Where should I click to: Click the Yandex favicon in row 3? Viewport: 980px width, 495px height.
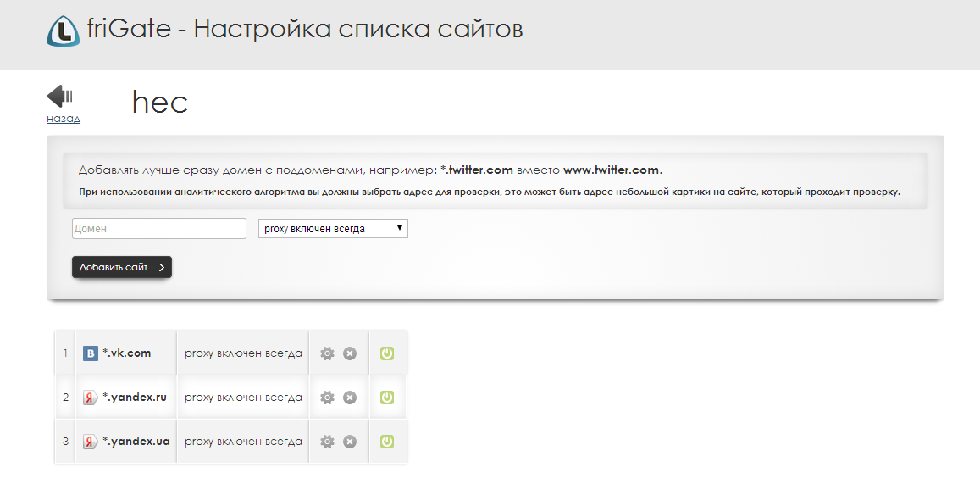pos(90,442)
